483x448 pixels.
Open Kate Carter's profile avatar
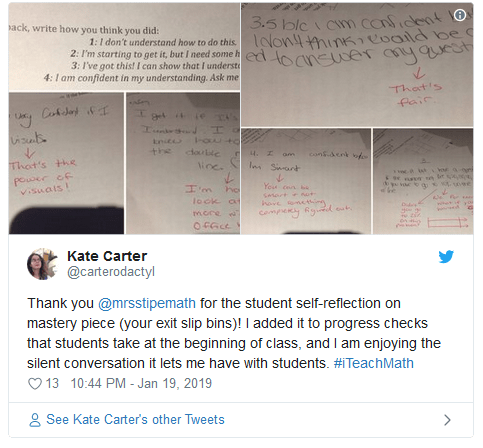[43, 264]
